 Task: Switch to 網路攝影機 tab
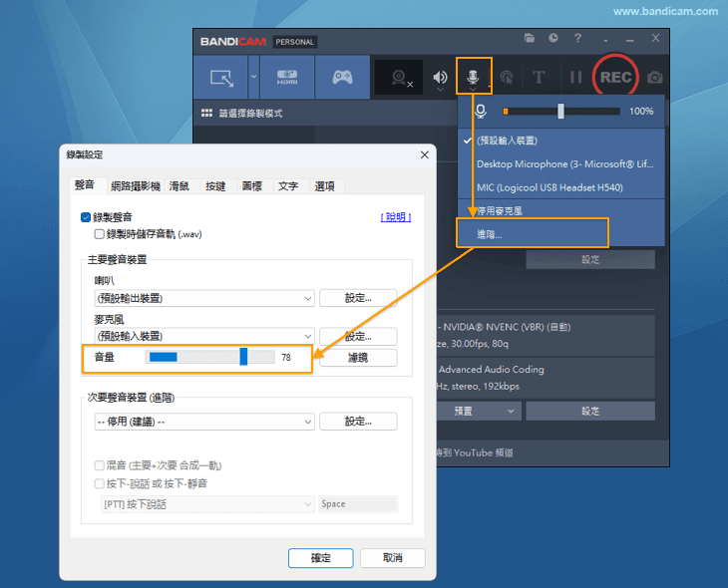click(x=136, y=186)
